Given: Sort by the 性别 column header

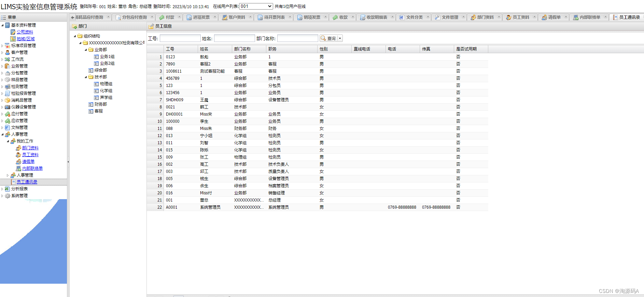Looking at the screenshot, I should pyautogui.click(x=334, y=49).
